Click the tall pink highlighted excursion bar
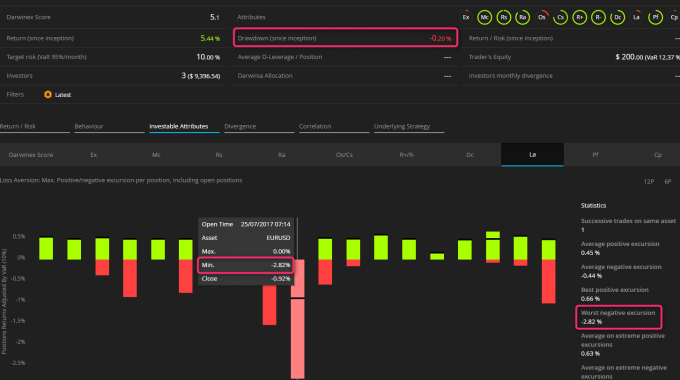Viewport: 680px width, 380px height. tap(298, 319)
